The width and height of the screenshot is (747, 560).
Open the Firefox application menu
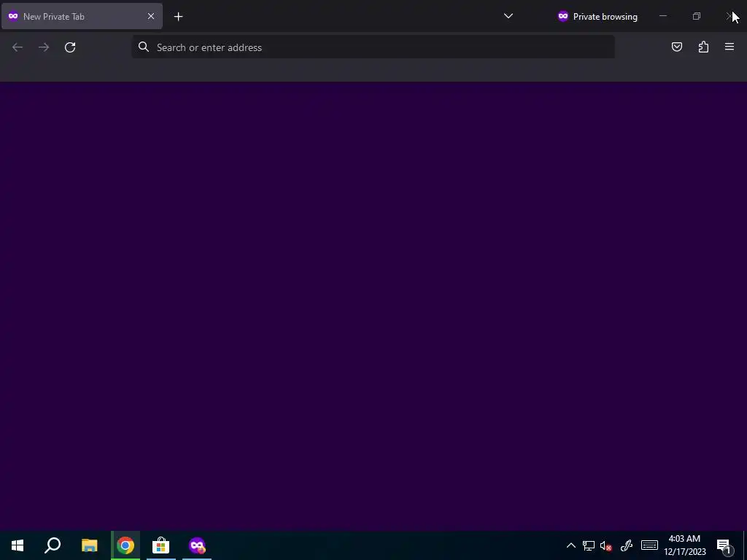[729, 47]
